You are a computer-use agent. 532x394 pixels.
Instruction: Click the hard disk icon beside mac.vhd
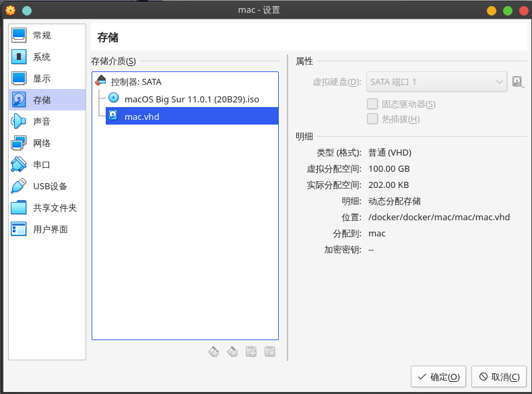pyautogui.click(x=113, y=115)
